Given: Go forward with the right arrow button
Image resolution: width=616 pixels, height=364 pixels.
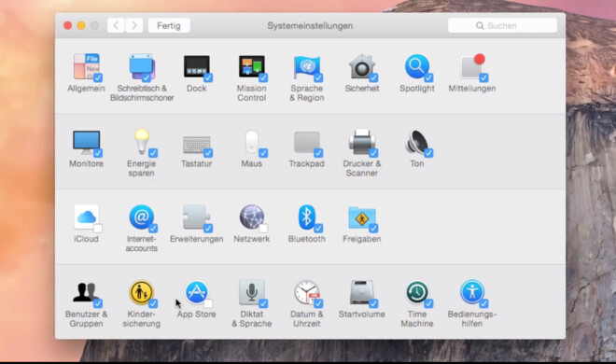Looking at the screenshot, I should [134, 25].
